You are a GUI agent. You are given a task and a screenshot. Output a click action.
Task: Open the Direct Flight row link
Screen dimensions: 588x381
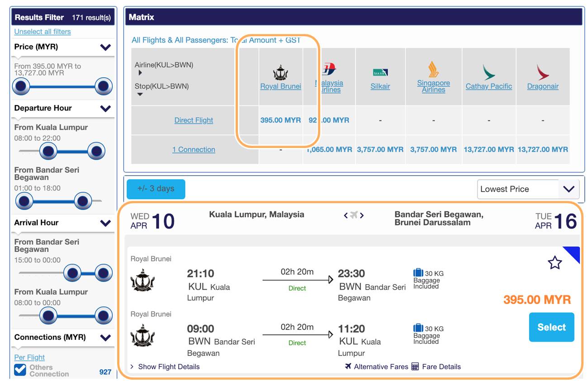pyautogui.click(x=194, y=120)
